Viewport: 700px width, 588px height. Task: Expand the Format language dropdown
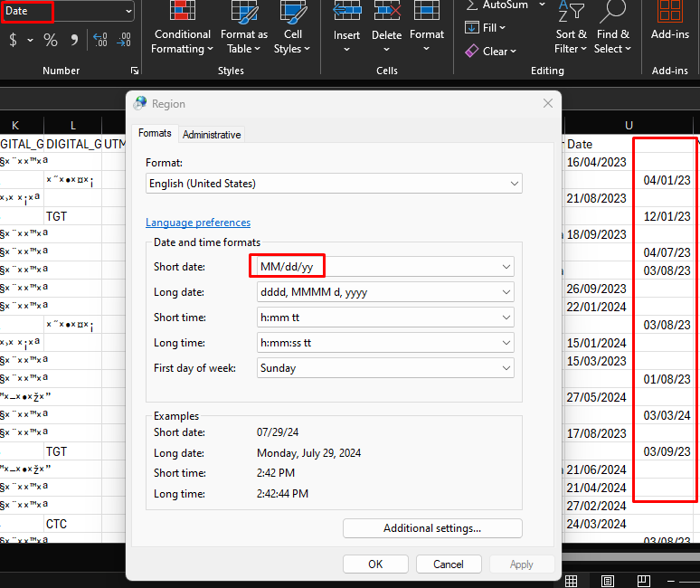[515, 184]
